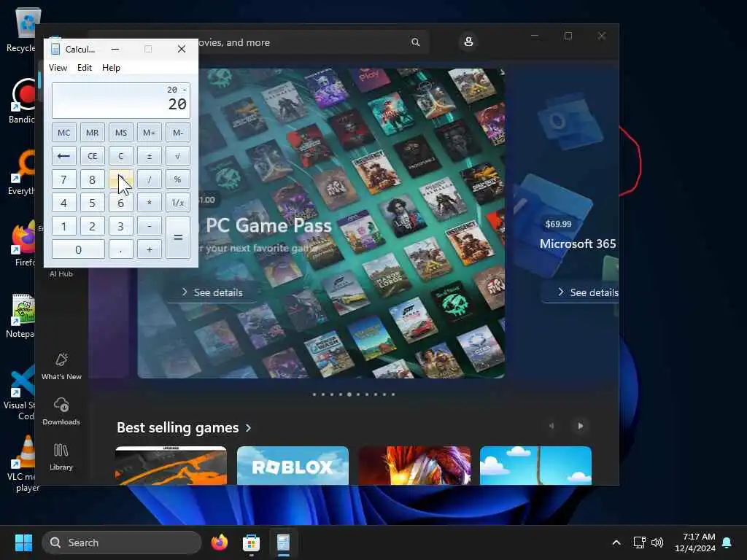747x560 pixels.
Task: Open the Roblox game thumbnail
Action: pos(293,465)
